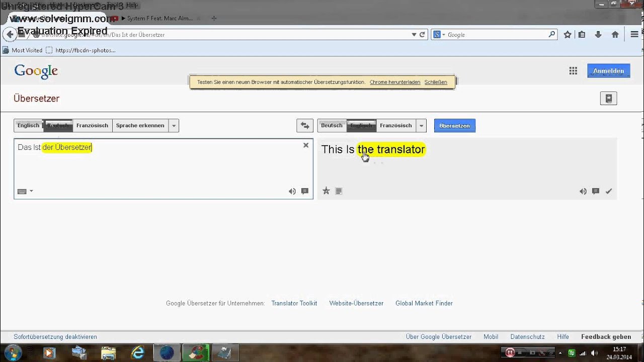
Task: Select all translated text icon
Action: (x=339, y=191)
